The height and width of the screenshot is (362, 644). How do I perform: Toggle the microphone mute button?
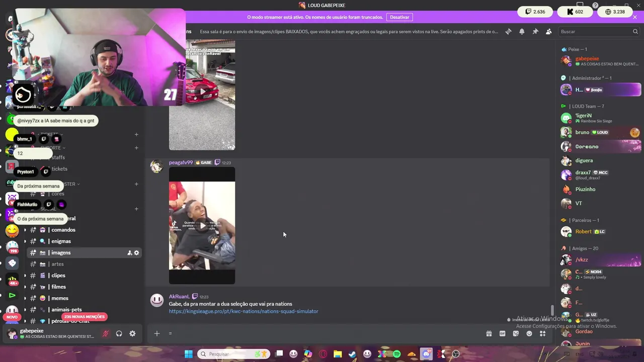106,333
